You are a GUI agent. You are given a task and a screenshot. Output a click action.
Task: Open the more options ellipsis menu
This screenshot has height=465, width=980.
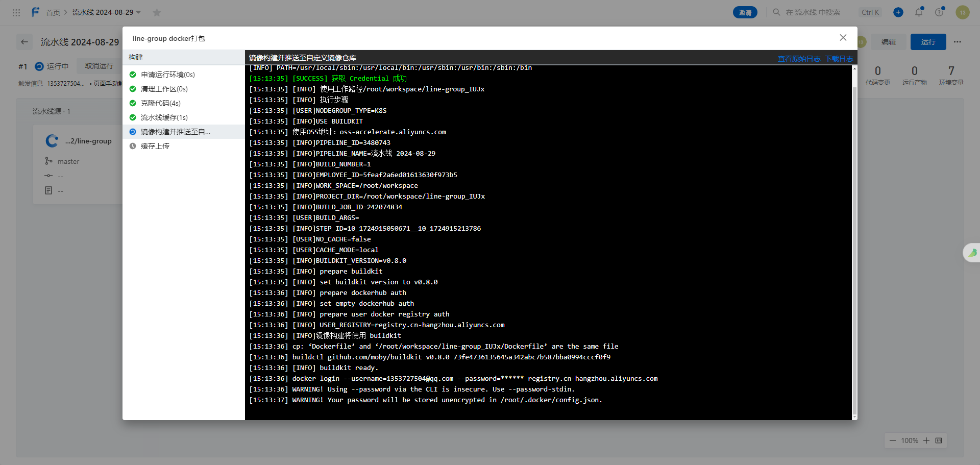tap(958, 42)
